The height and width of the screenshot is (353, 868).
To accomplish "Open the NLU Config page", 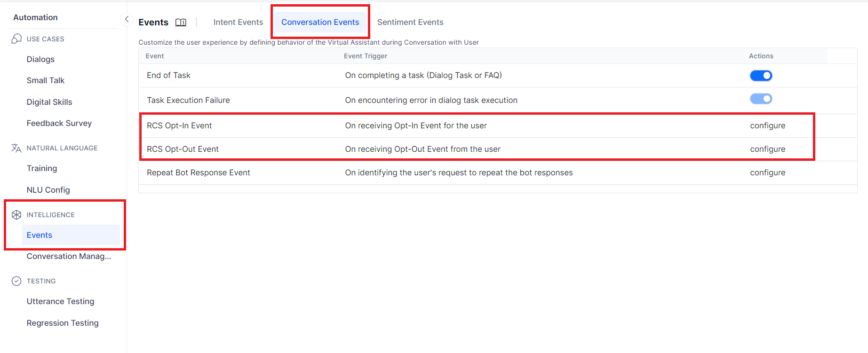I will point(48,190).
